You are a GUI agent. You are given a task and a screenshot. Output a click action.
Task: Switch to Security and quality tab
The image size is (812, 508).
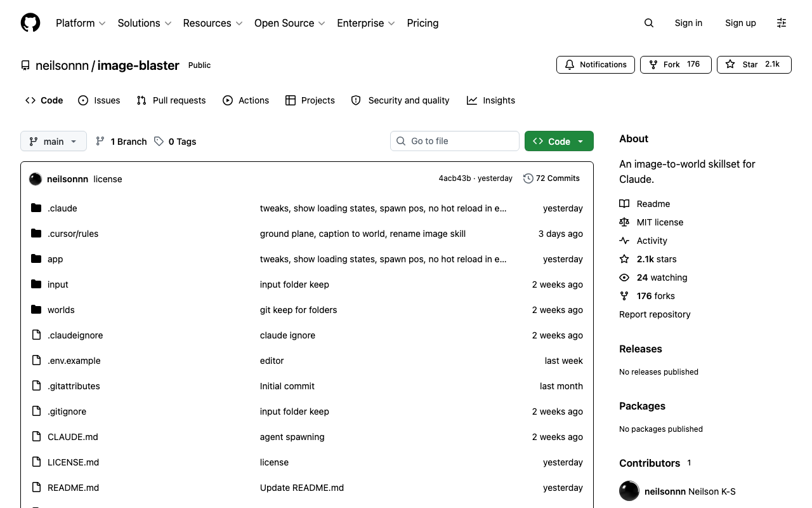[400, 100]
